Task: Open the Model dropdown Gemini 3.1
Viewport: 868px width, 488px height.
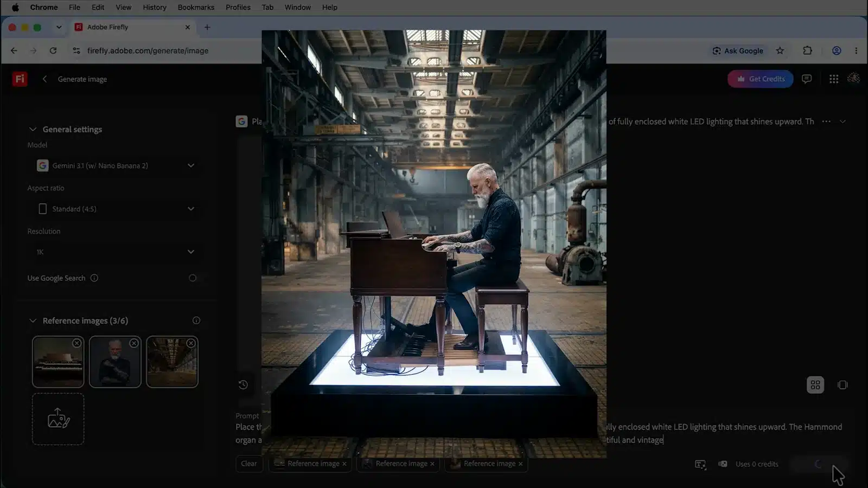Action: pos(116,165)
